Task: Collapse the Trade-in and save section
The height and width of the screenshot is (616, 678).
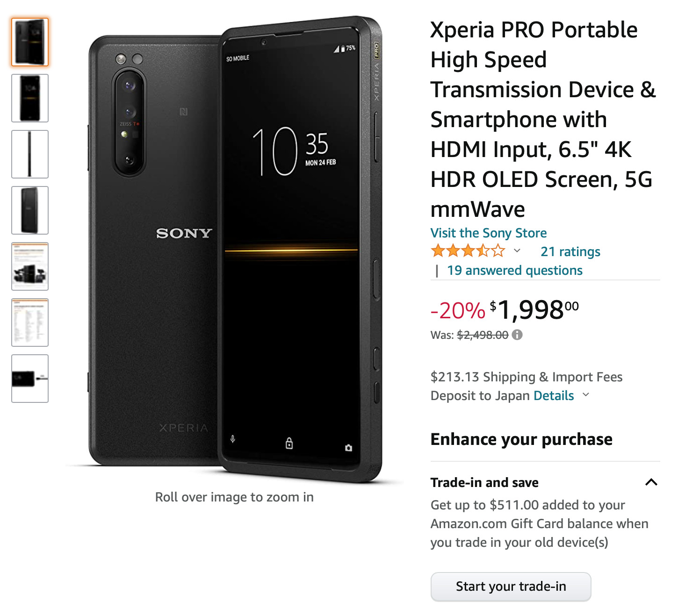Action: coord(651,482)
